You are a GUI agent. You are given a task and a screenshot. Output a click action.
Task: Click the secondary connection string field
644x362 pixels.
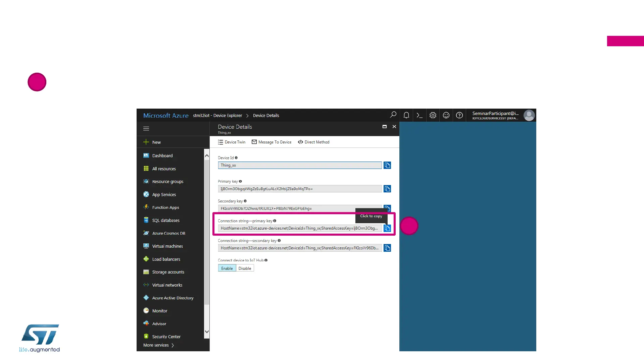300,248
